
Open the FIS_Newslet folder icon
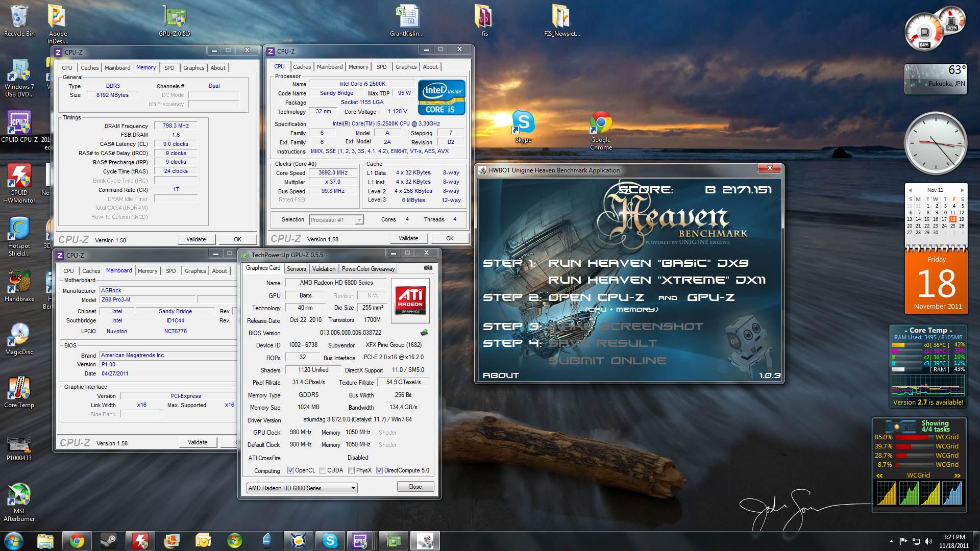click(561, 20)
